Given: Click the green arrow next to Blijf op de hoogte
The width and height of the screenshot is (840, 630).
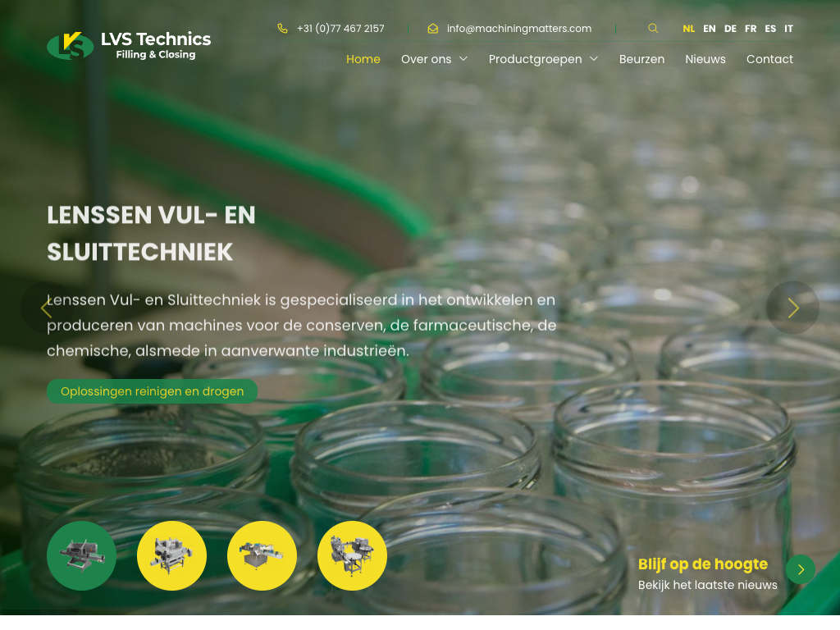Looking at the screenshot, I should (801, 569).
